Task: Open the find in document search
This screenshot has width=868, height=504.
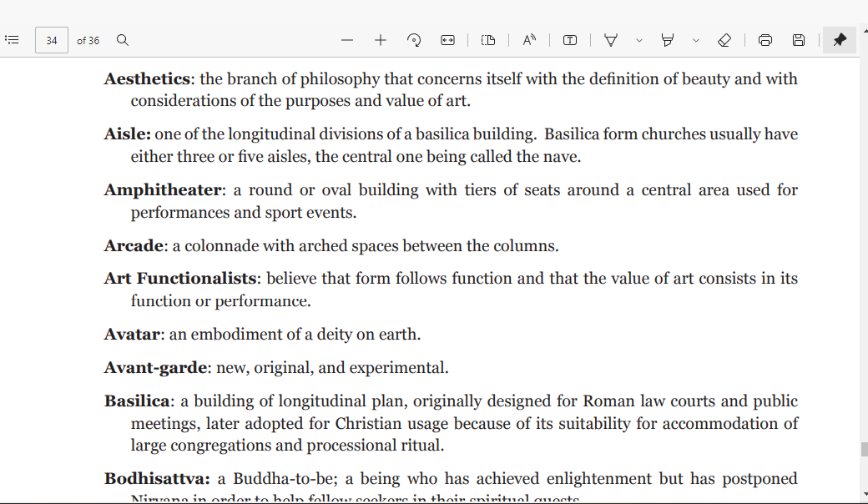Action: click(x=123, y=40)
